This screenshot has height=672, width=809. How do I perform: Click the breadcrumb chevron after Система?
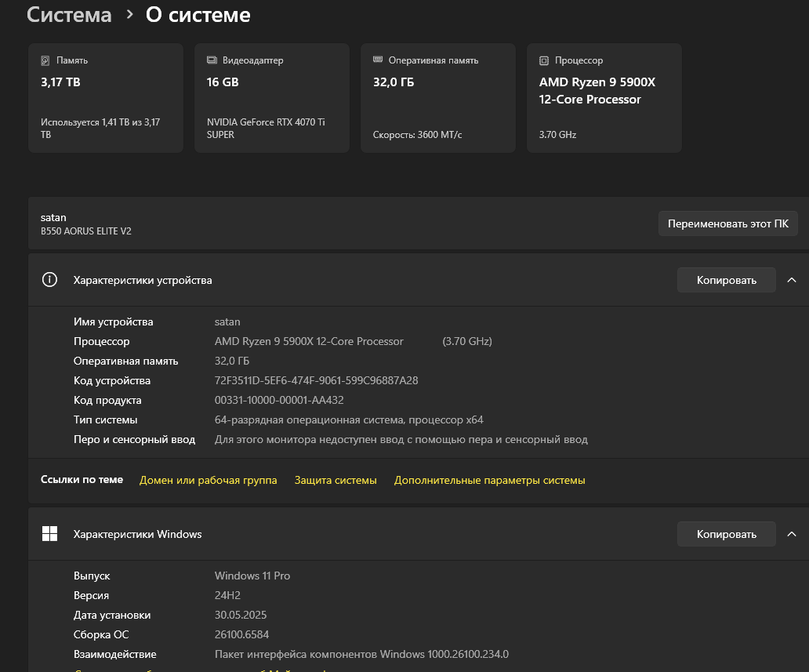[129, 15]
